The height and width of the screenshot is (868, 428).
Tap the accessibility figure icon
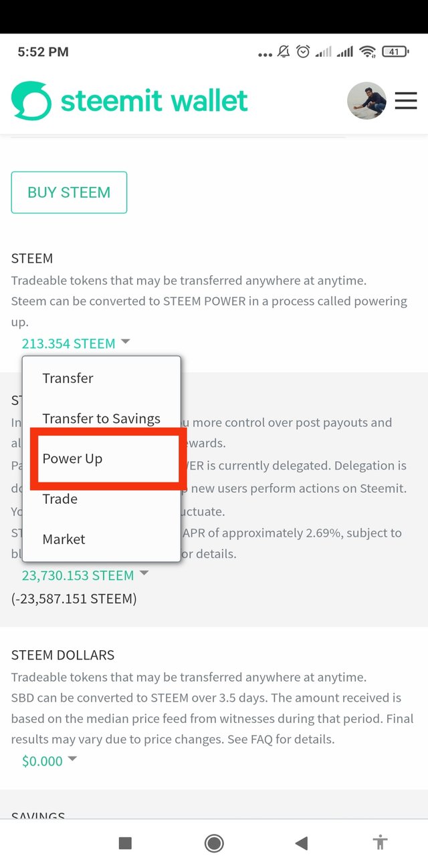click(381, 843)
